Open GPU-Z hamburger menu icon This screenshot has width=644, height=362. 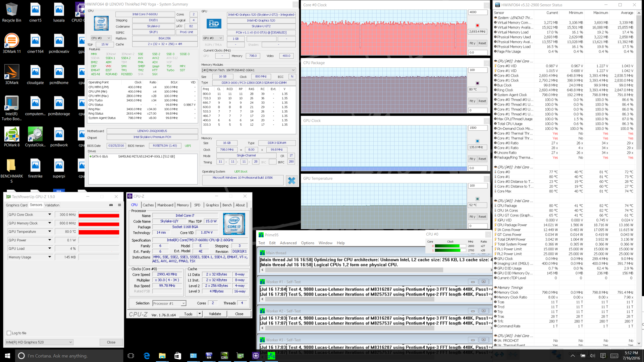[x=119, y=205]
